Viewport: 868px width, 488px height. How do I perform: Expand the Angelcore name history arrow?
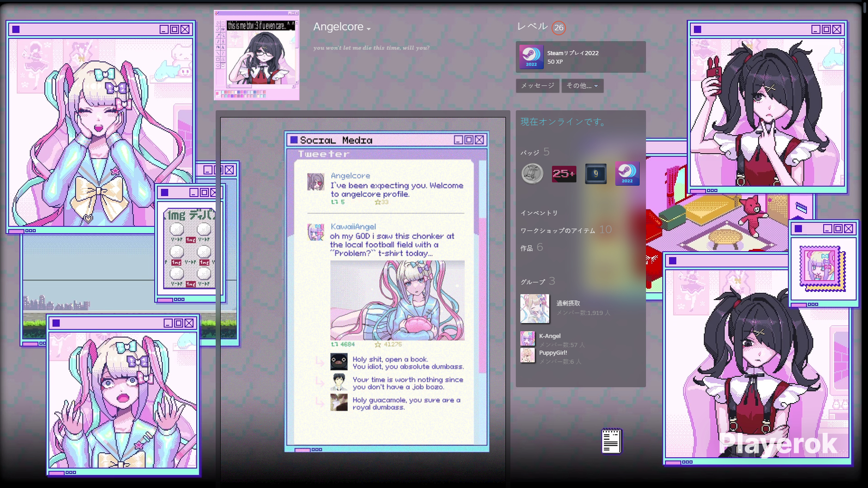(369, 29)
